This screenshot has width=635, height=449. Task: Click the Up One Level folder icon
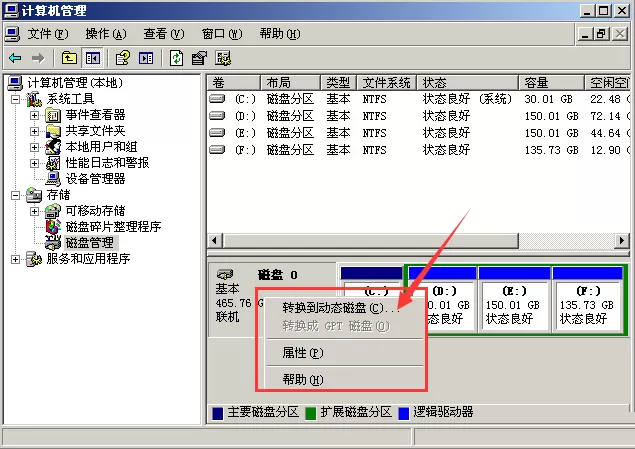pos(69,58)
